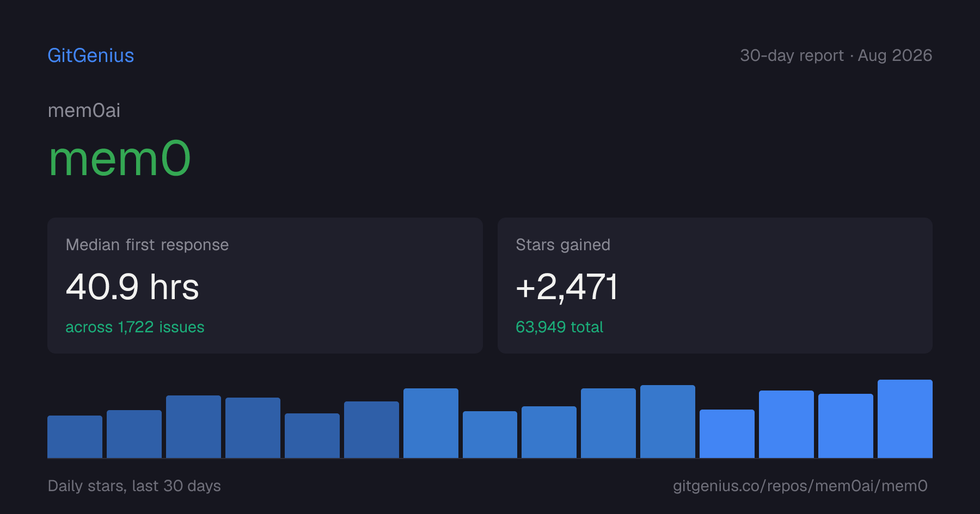Select the "Daily stars, last 30 days" caption

click(x=134, y=486)
